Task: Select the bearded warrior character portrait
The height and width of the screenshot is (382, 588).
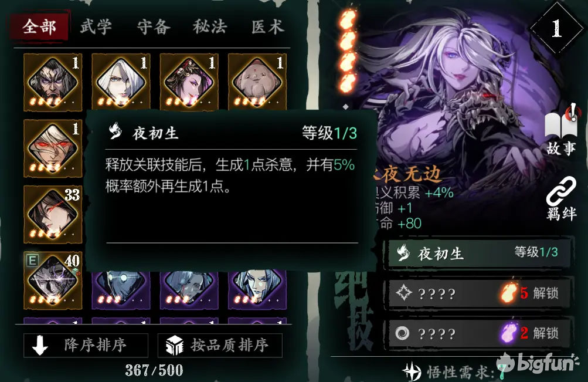Action: pyautogui.click(x=53, y=82)
